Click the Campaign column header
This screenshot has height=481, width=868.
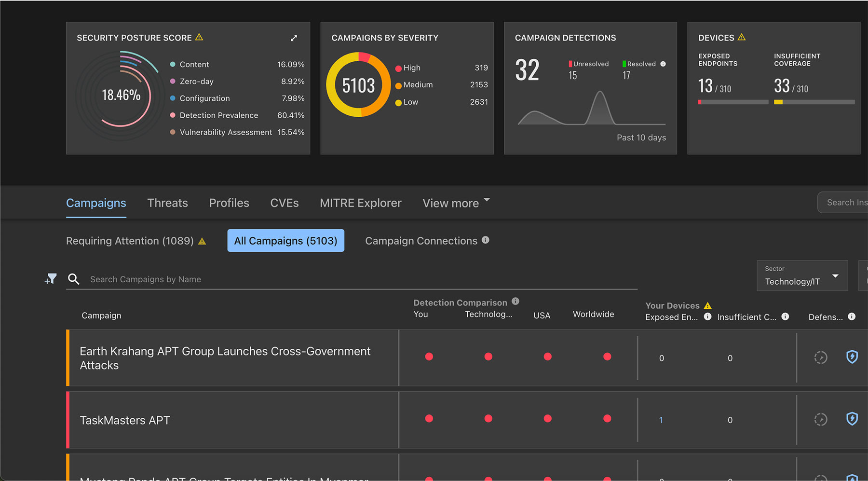(x=101, y=316)
